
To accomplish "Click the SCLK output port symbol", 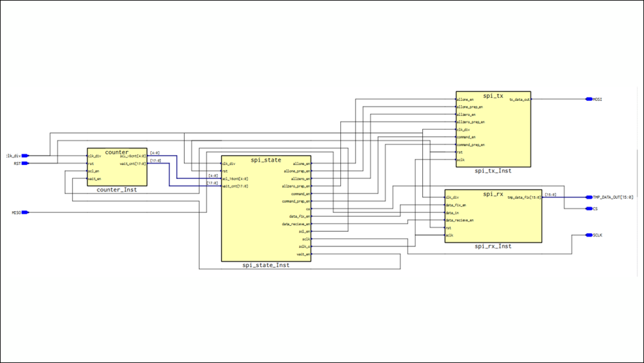I will point(588,235).
